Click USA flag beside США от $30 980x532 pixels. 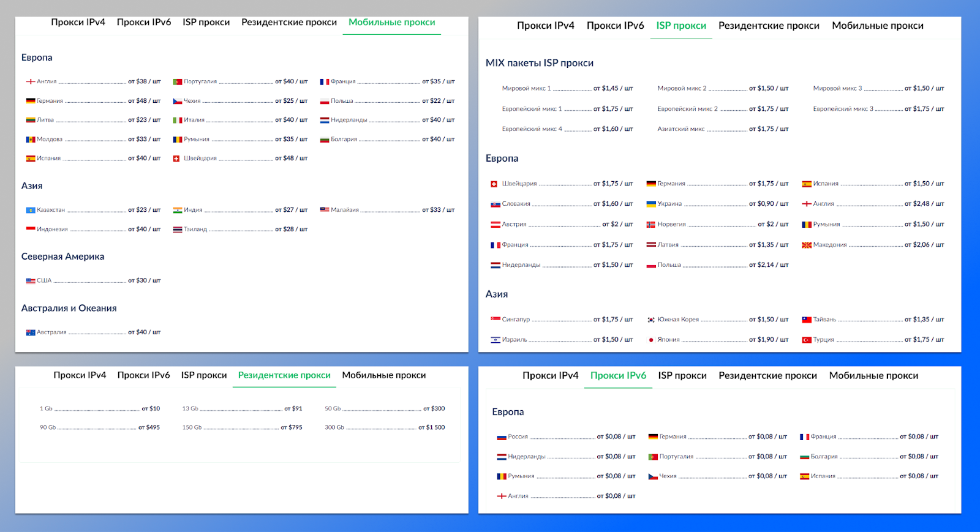pyautogui.click(x=30, y=281)
